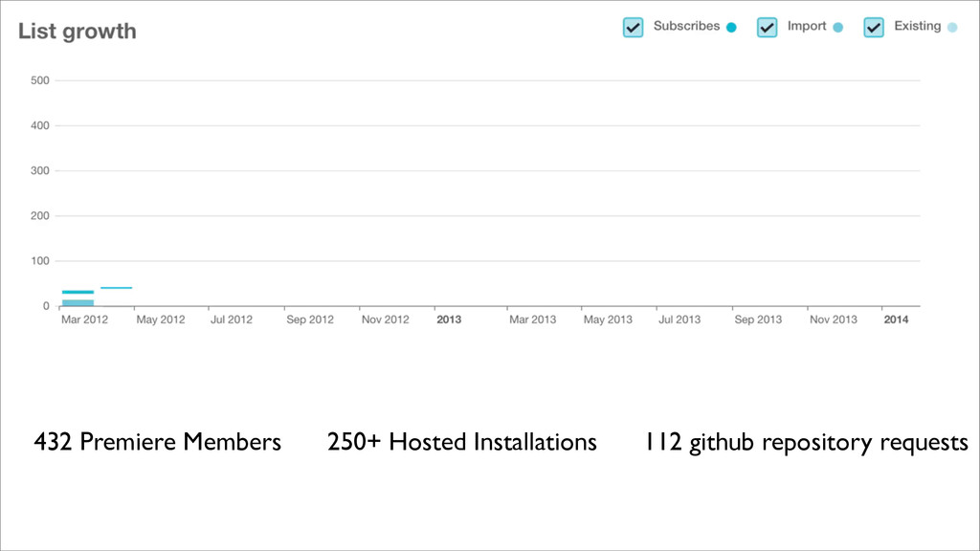Click the 2013 axis label
980x551 pixels.
pyautogui.click(x=449, y=320)
